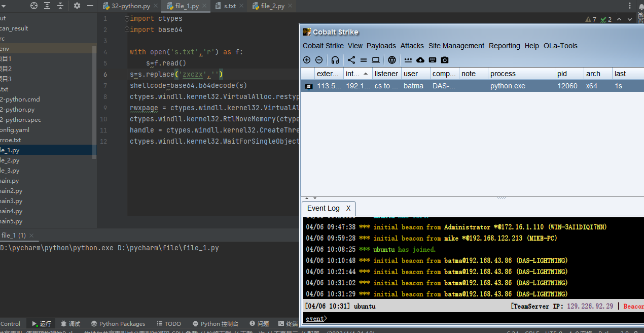
Task: Open main5.py in project tree
Action: coord(11,221)
